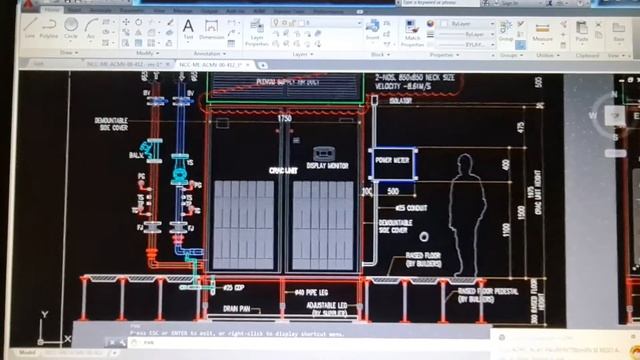Click the command line input field
Screen dimensions: 640x360
click(310, 343)
